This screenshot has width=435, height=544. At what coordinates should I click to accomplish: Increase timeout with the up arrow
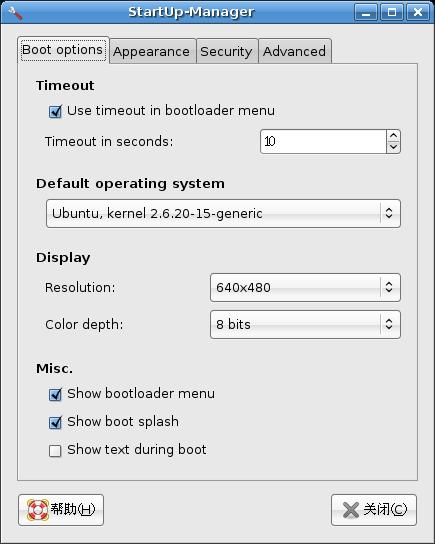(393, 136)
